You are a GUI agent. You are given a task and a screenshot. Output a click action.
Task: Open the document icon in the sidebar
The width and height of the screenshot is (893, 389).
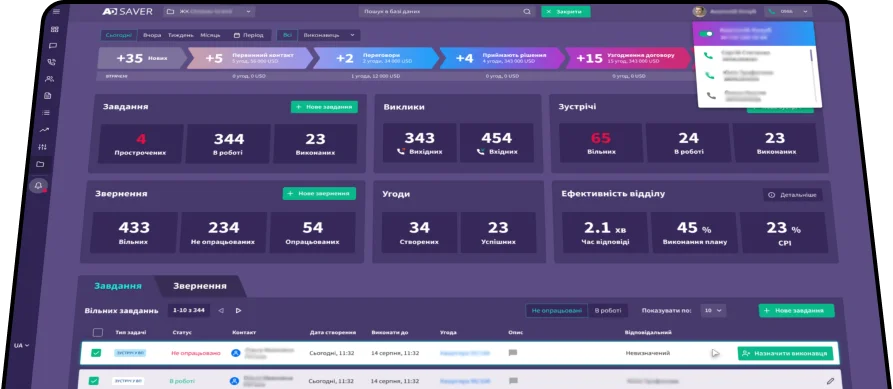[48, 96]
